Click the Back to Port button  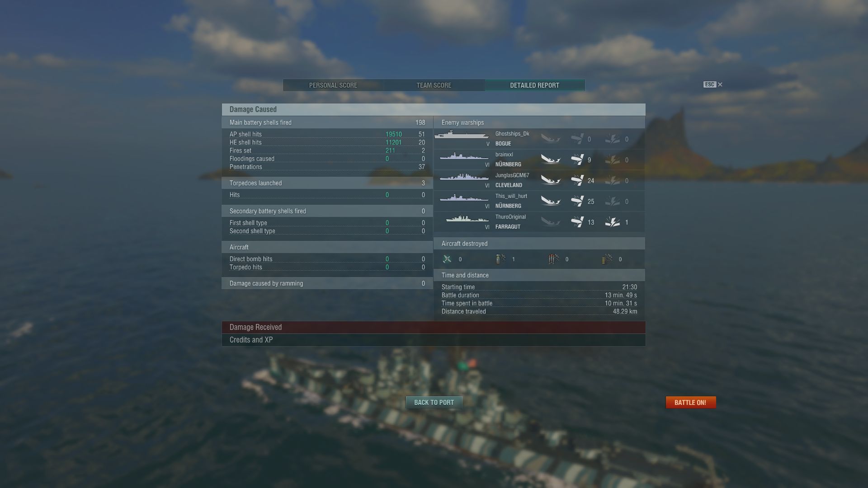[434, 403]
